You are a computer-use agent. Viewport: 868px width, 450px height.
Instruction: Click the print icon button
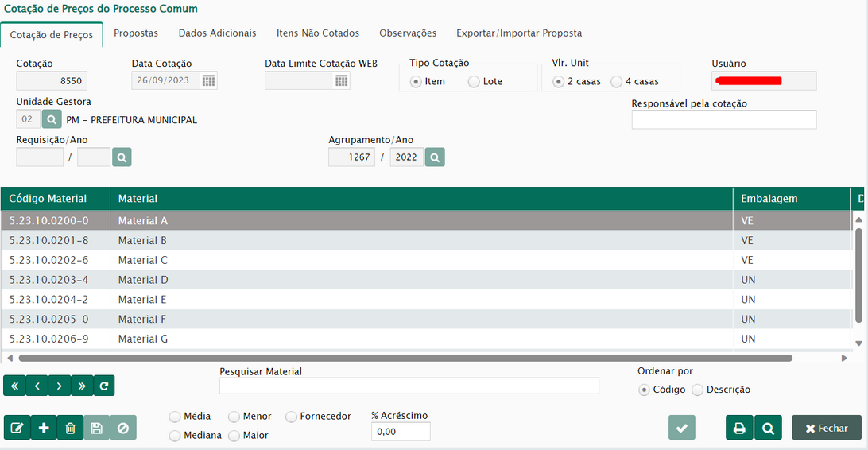tap(738, 428)
